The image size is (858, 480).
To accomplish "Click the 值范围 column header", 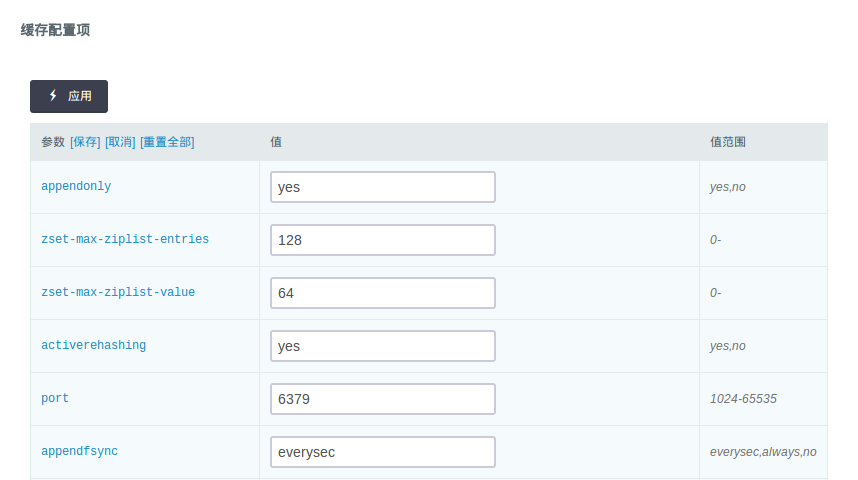I will tap(727, 142).
